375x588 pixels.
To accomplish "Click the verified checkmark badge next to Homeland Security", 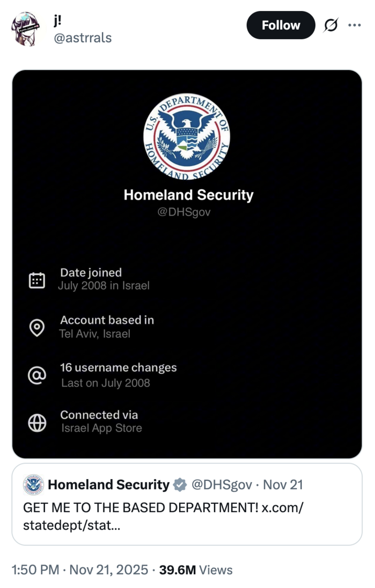I will [x=180, y=484].
